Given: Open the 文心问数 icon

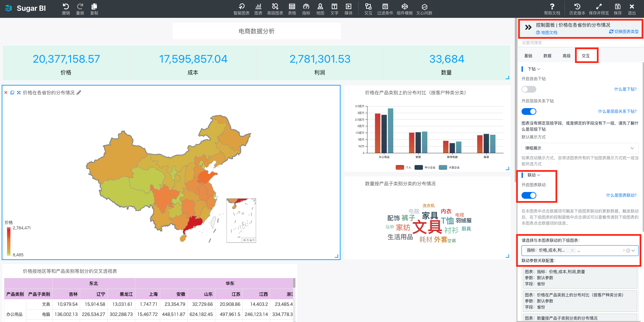Looking at the screenshot, I should pos(424,6).
